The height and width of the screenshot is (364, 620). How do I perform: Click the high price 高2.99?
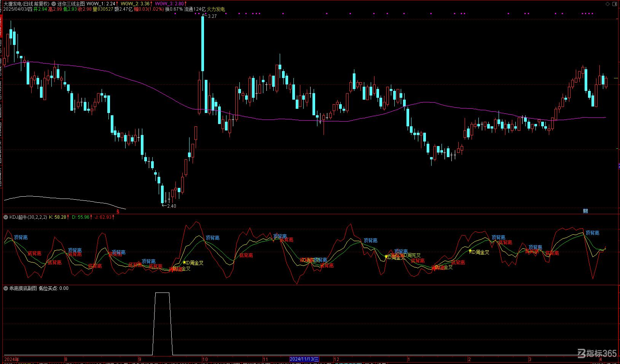coord(55,9)
